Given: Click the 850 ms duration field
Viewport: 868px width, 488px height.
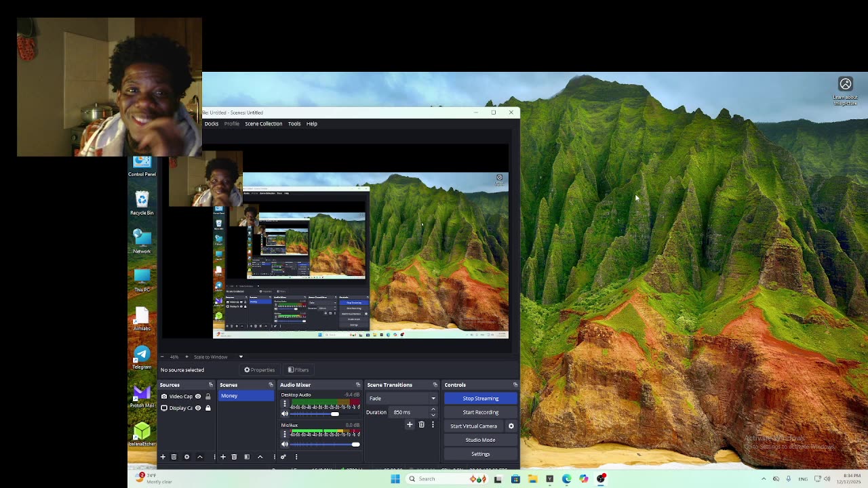Looking at the screenshot, I should [409, 412].
